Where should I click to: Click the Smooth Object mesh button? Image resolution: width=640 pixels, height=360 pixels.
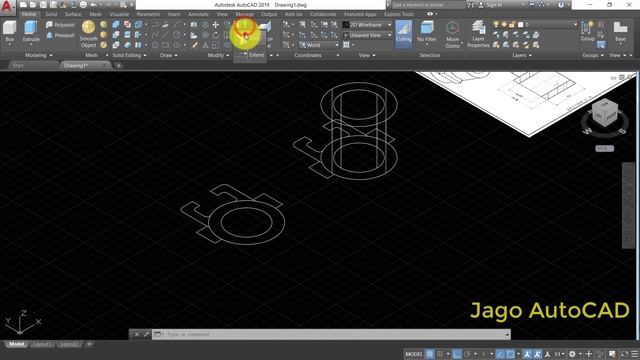pyautogui.click(x=88, y=34)
